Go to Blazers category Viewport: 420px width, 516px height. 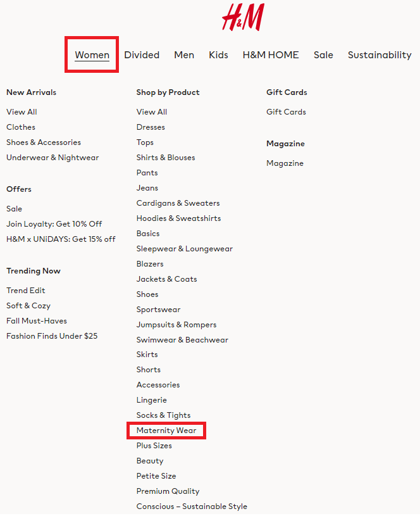tap(150, 264)
